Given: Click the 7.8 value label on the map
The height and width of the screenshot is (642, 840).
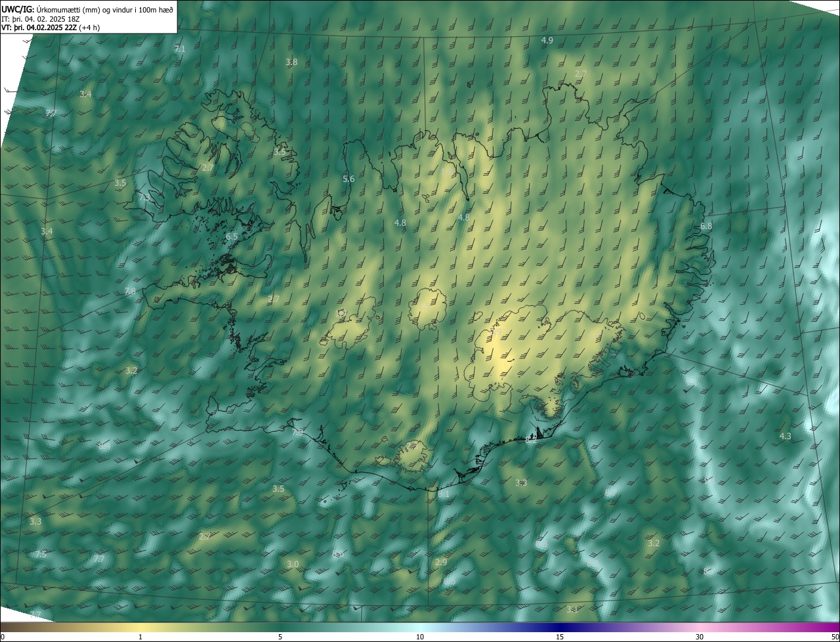Looking at the screenshot, I should coord(130,291).
